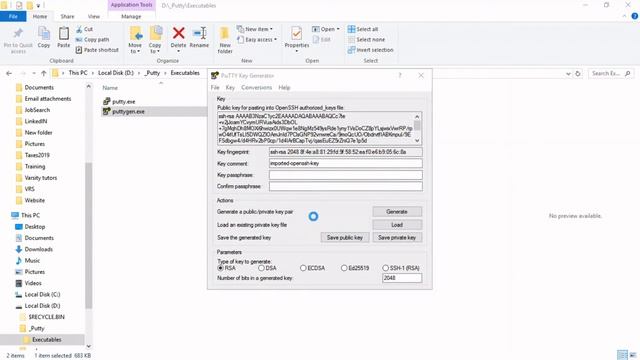The height and width of the screenshot is (360, 640).
Task: Click the Generate button
Action: pos(397,212)
